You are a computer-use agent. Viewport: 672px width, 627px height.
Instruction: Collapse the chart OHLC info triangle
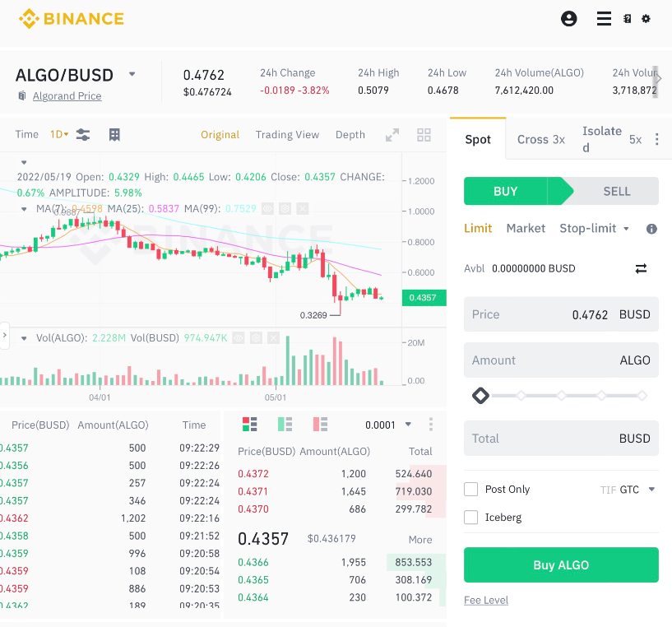point(24,163)
